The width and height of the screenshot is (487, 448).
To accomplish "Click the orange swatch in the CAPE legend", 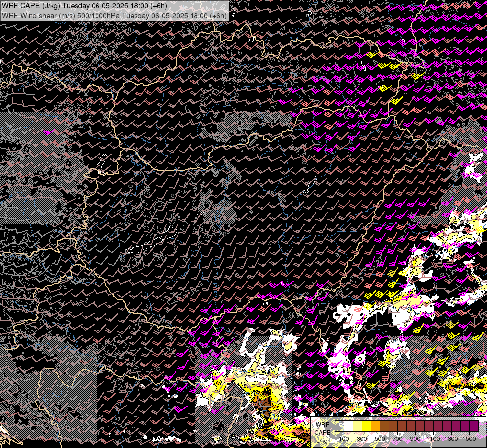I will coord(376,426).
